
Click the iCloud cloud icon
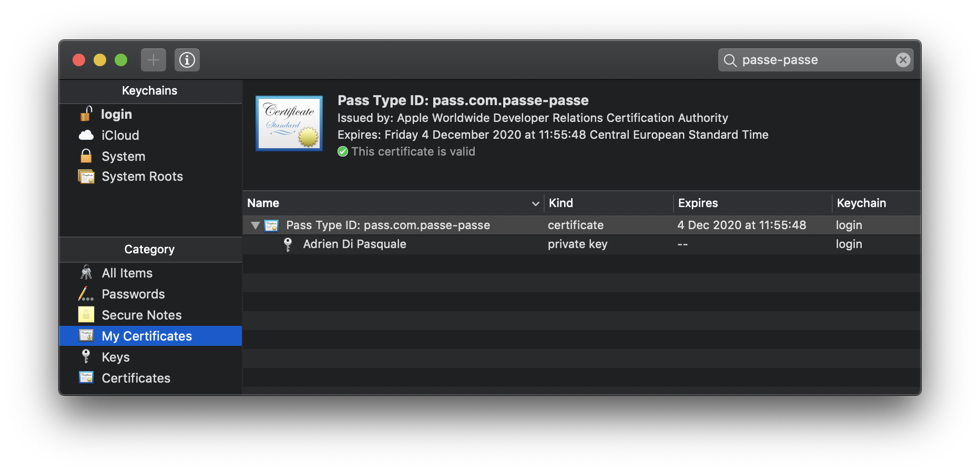[86, 136]
